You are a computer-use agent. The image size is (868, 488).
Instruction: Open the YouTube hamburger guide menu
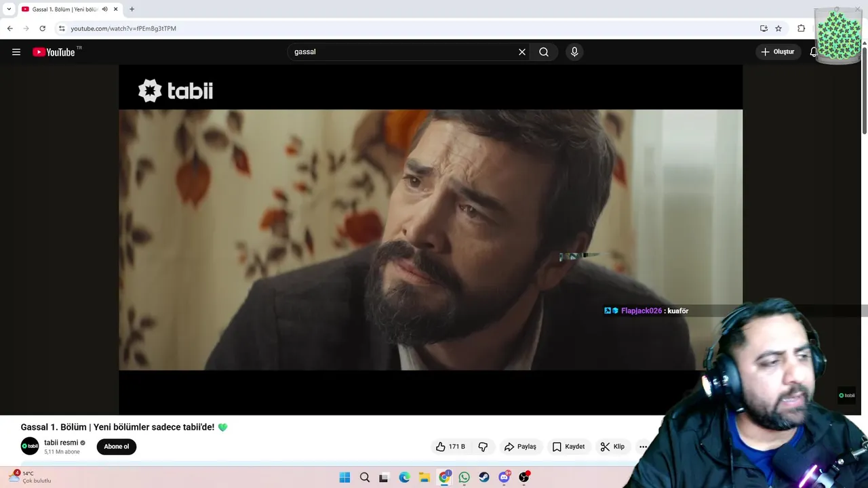coord(16,52)
